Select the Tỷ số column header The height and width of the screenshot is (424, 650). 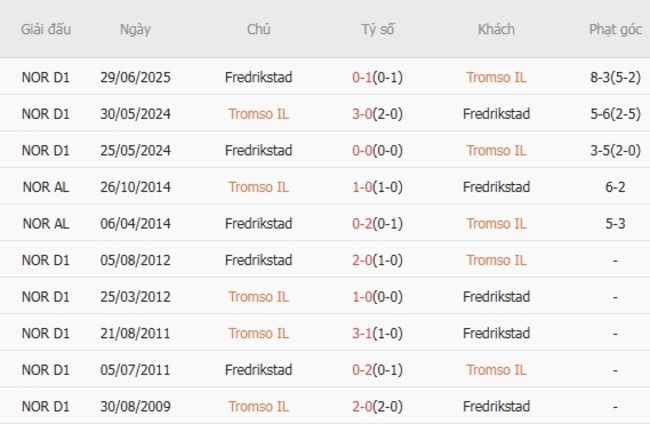(378, 29)
